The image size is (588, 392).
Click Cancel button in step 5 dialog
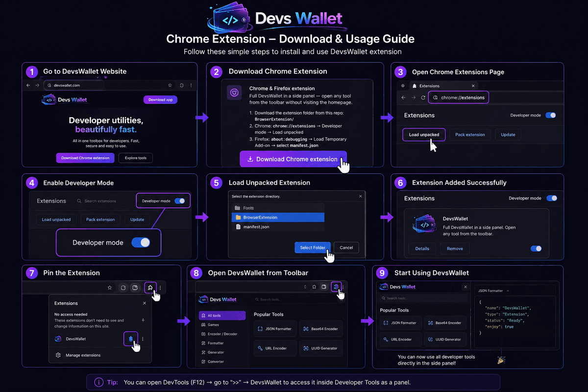(x=346, y=247)
